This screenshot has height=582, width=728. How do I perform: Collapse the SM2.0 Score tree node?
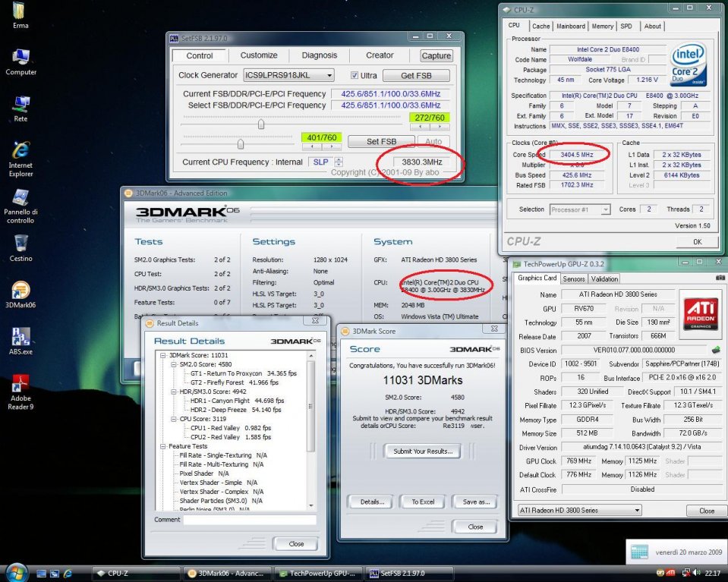[x=173, y=364]
